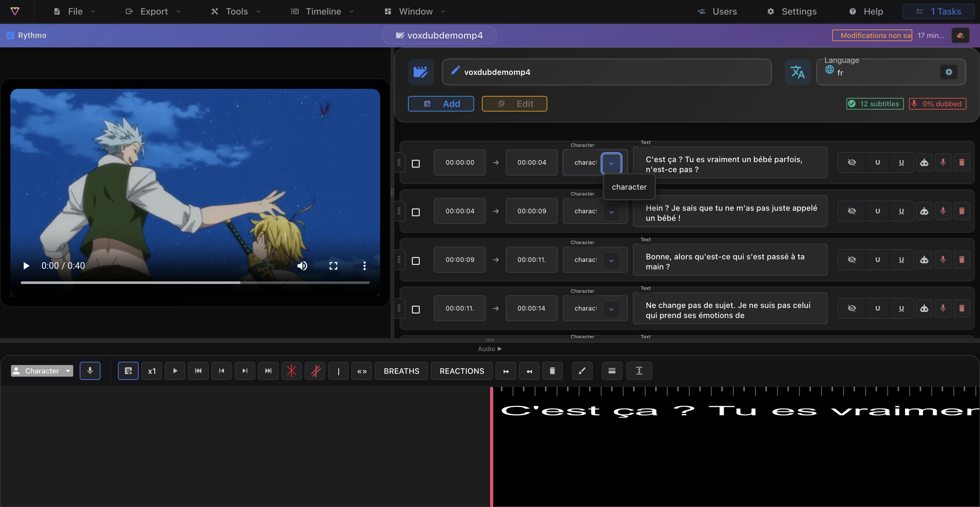Open character dropdown for 'C'est ça' subtitle
980x507 pixels.
click(x=611, y=163)
